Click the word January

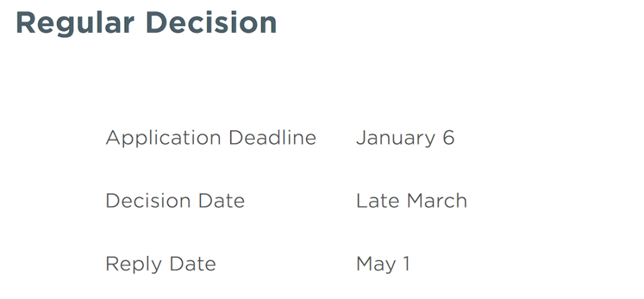pos(395,138)
